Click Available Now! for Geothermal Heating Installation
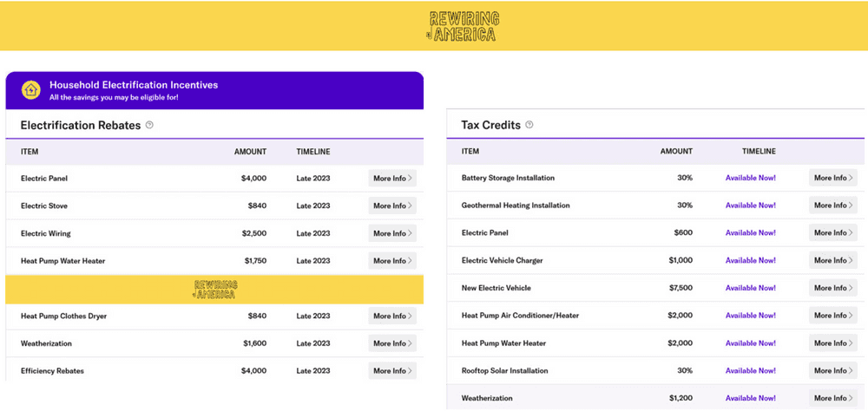 coord(751,205)
